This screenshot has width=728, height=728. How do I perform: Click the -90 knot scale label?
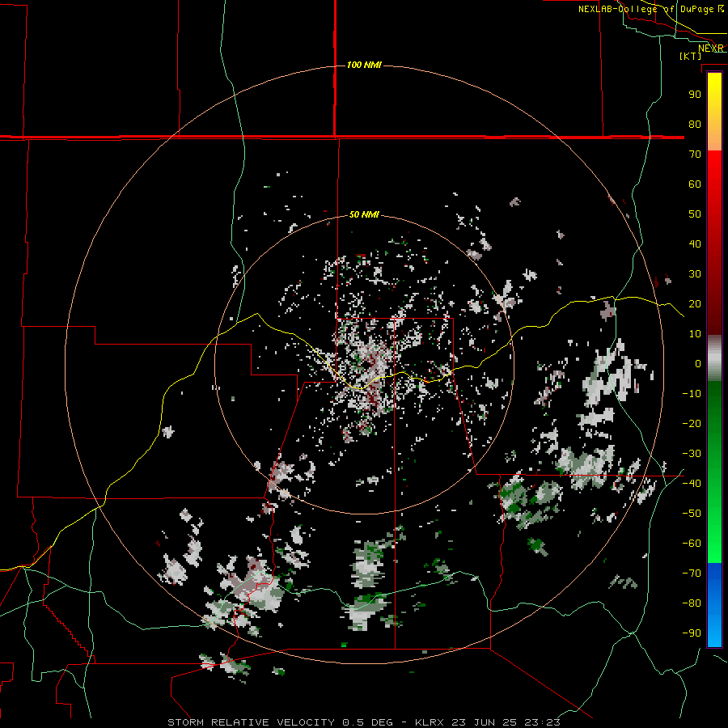[692, 633]
